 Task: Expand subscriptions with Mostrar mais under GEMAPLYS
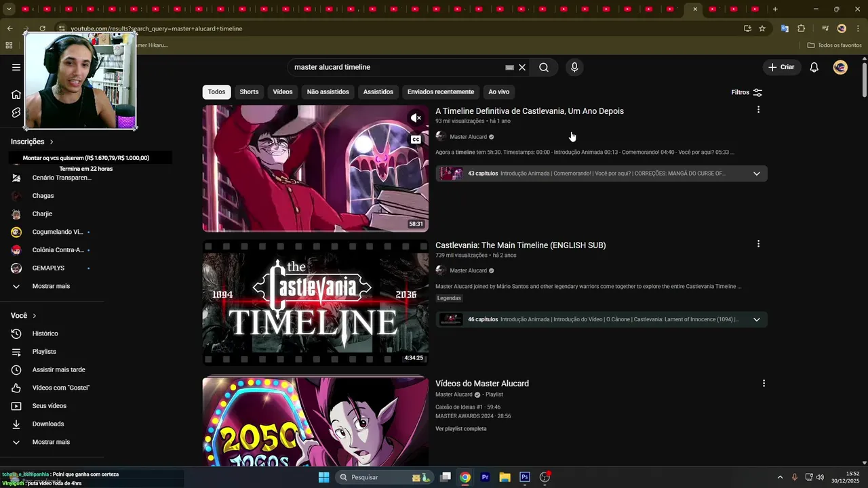[52, 286]
